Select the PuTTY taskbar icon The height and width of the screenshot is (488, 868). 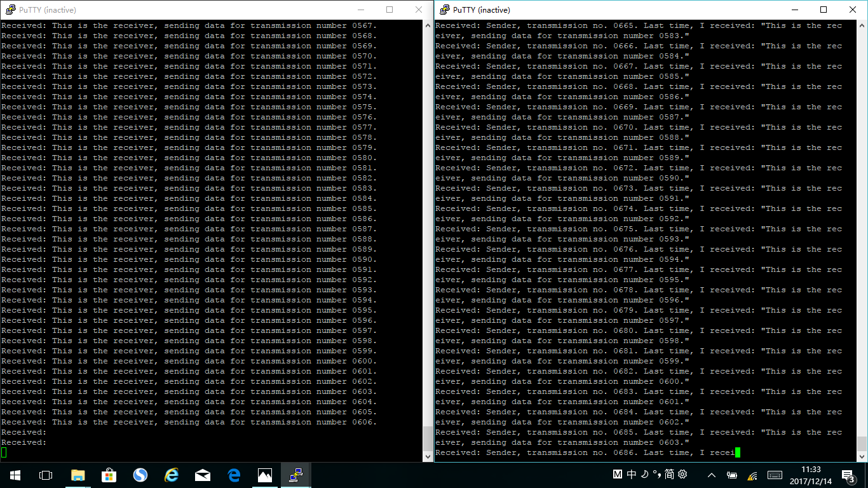(296, 475)
